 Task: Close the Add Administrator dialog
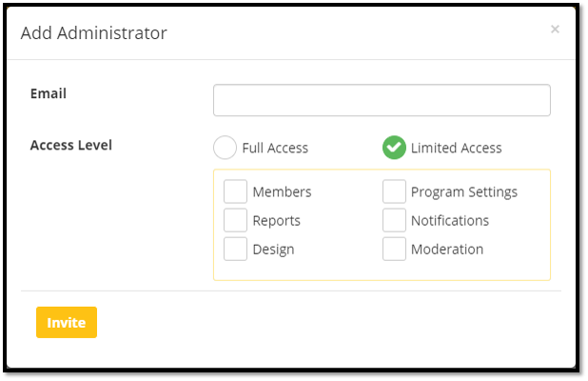[555, 30]
